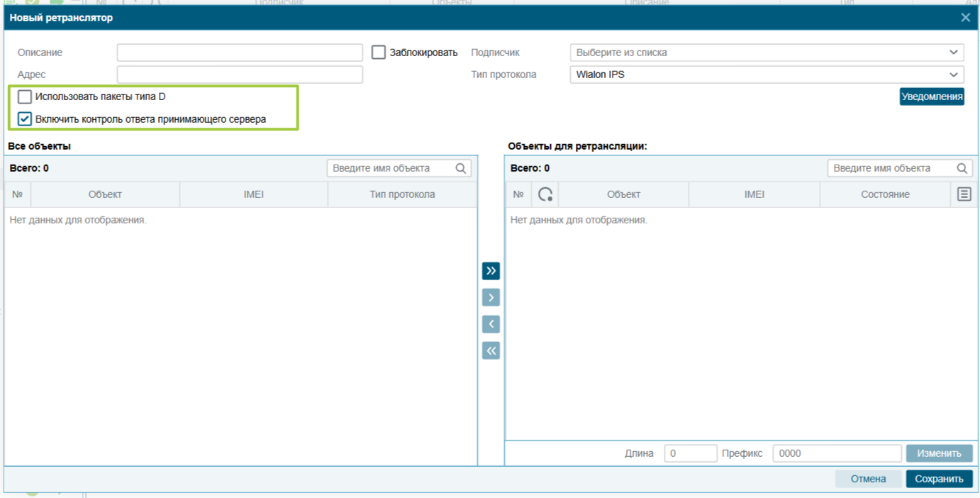Click № column header in Все объекты table

(17, 194)
